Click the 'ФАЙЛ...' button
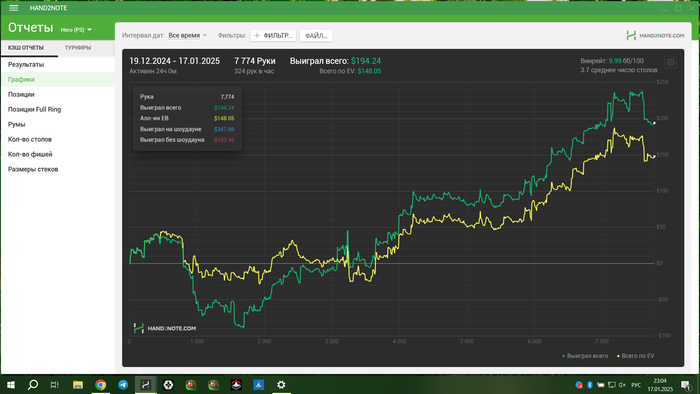 [316, 35]
